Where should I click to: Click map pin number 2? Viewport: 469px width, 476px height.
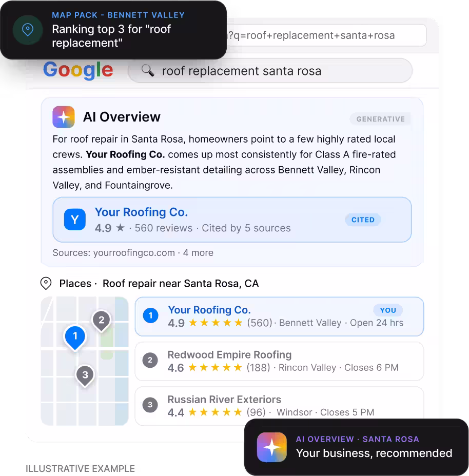(102, 321)
